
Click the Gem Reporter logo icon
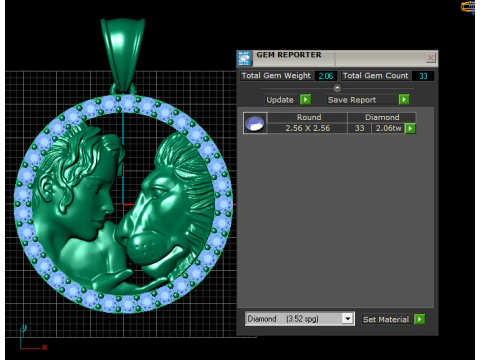(244, 58)
